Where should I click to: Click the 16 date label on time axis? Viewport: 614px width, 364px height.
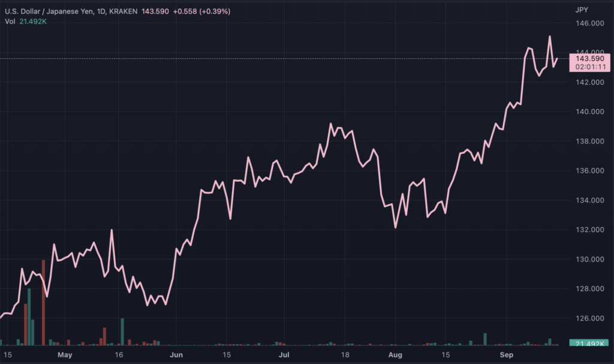[x=119, y=355]
